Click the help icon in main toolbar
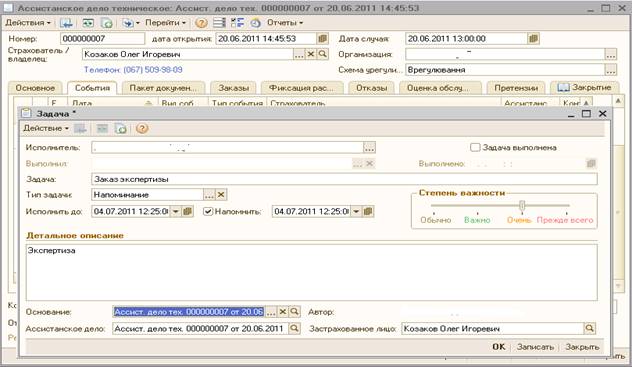632x367 pixels. [x=201, y=23]
